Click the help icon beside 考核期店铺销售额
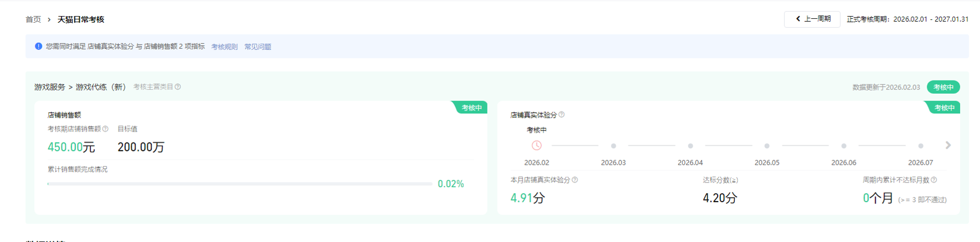 tap(105, 129)
